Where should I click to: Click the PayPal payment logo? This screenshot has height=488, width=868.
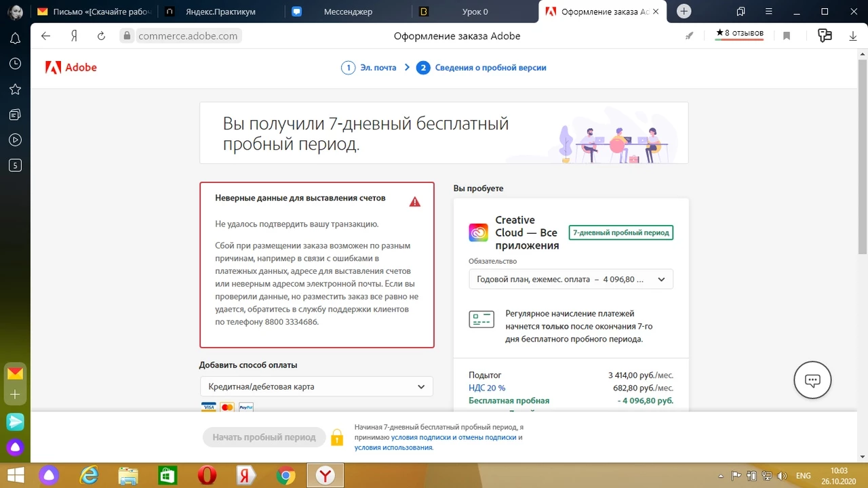coord(246,407)
